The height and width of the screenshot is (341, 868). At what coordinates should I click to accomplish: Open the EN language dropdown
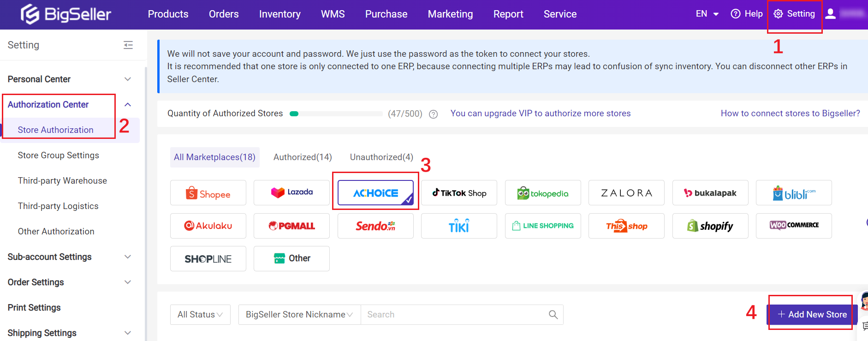pos(707,14)
